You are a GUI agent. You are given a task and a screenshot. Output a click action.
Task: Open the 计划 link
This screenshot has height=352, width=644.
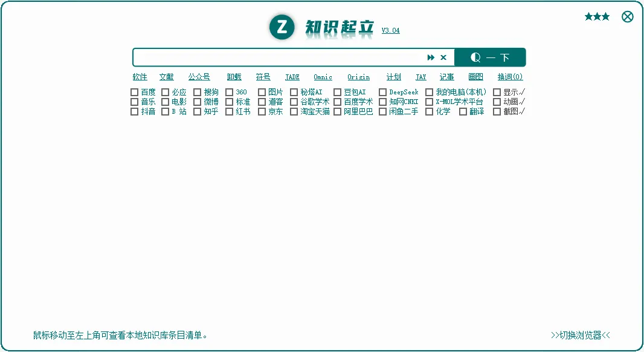[393, 77]
